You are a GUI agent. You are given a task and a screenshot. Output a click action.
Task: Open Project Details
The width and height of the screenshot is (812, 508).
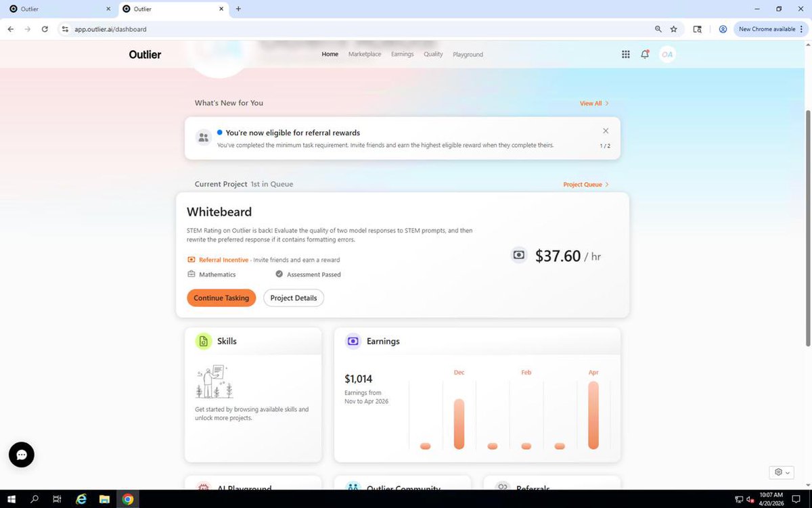[x=294, y=298]
